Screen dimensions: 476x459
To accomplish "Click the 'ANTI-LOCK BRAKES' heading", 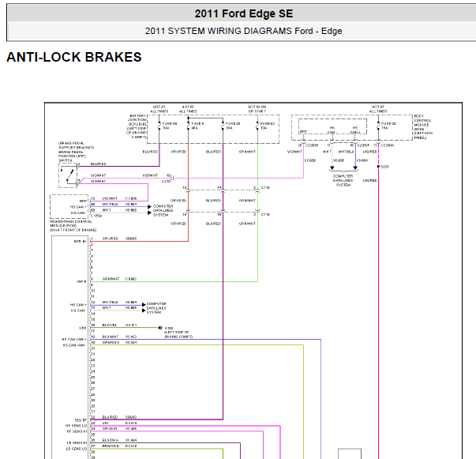I will point(74,57).
